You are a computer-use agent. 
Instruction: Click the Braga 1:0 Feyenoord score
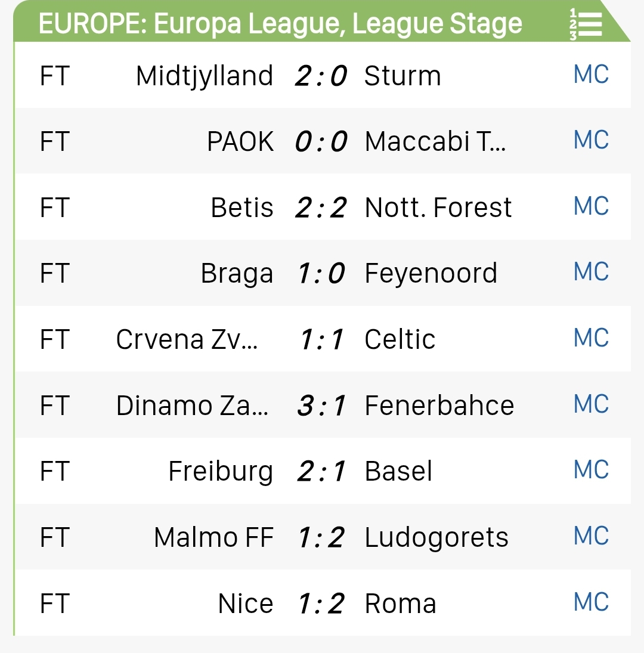[321, 274]
